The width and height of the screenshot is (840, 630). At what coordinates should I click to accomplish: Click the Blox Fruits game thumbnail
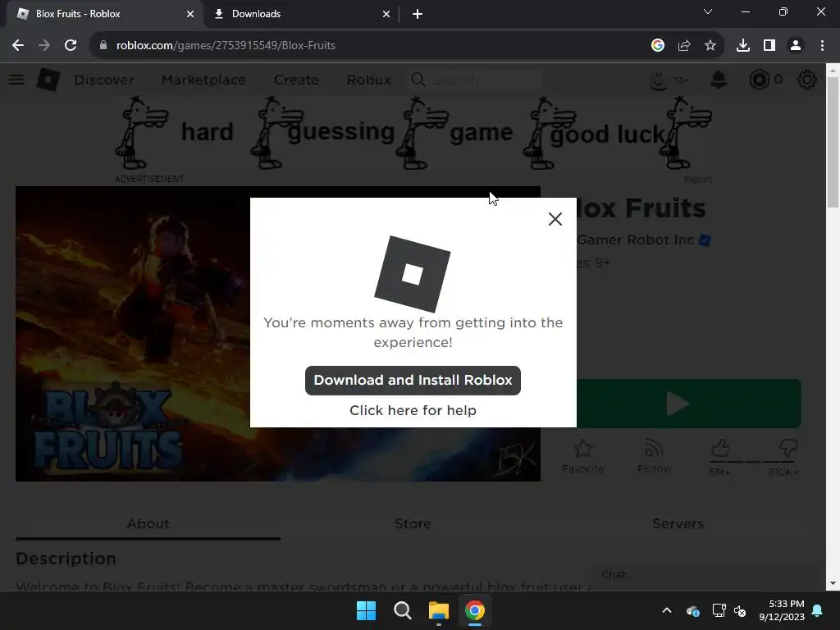[x=277, y=334]
